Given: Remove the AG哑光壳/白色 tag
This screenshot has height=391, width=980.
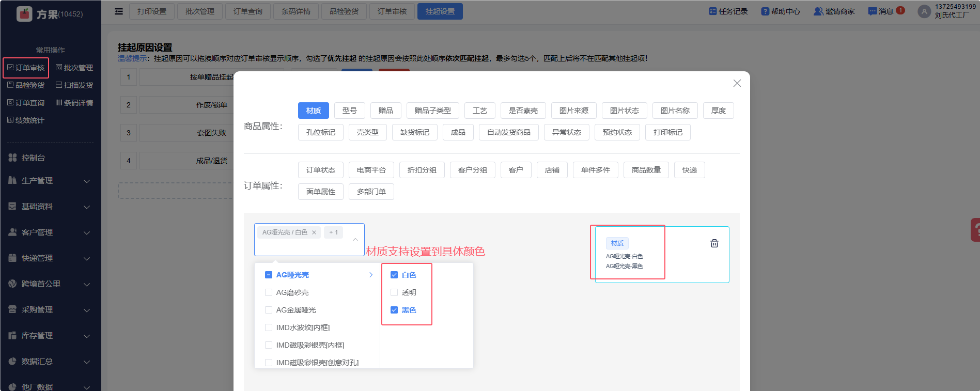Looking at the screenshot, I should [x=314, y=232].
